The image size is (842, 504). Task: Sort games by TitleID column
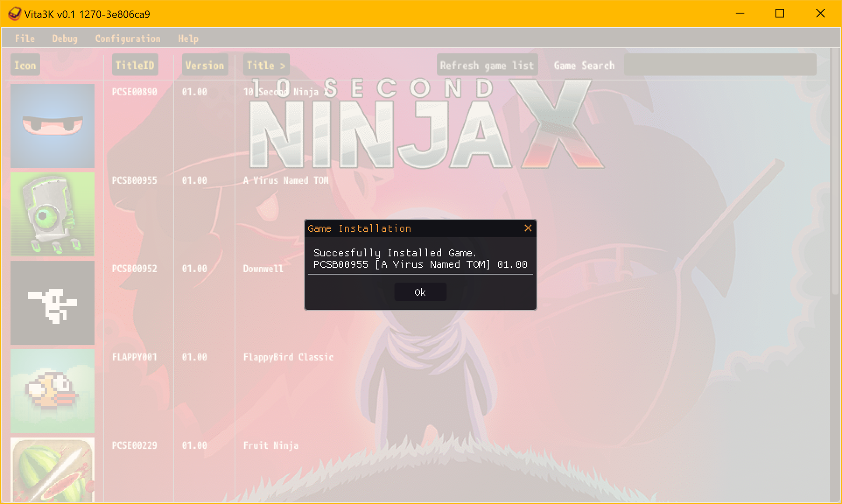(134, 65)
